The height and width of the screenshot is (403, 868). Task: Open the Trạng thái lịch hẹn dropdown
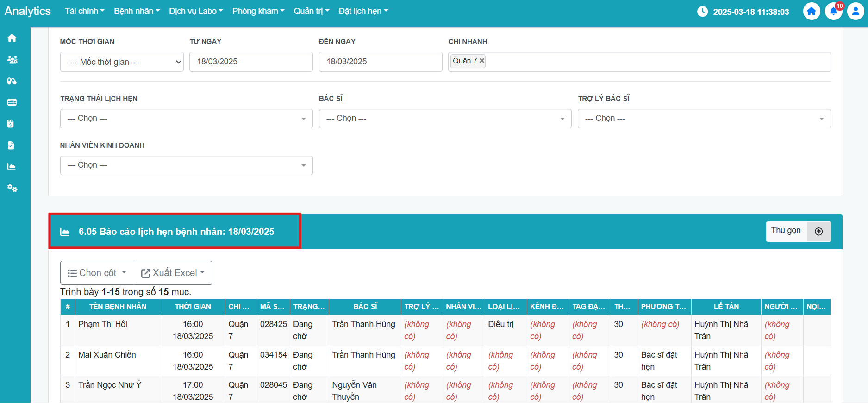tap(186, 119)
